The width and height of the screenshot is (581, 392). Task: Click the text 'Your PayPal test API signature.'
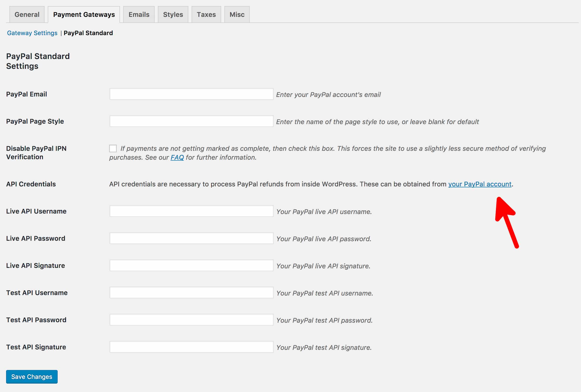pos(324,348)
